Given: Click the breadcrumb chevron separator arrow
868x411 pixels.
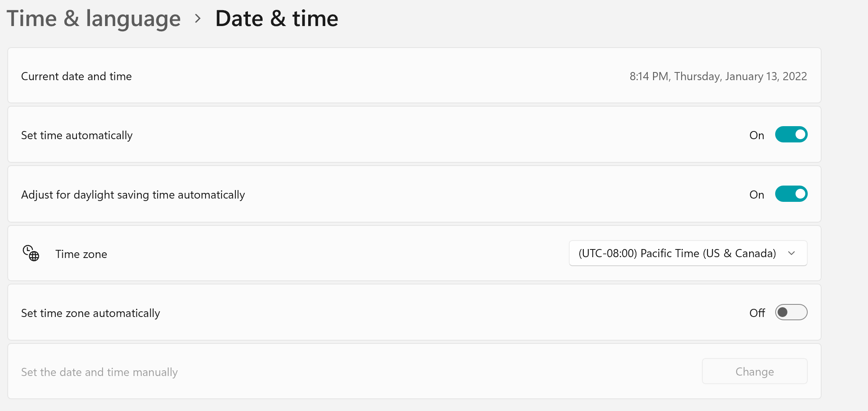Looking at the screenshot, I should pyautogui.click(x=198, y=19).
